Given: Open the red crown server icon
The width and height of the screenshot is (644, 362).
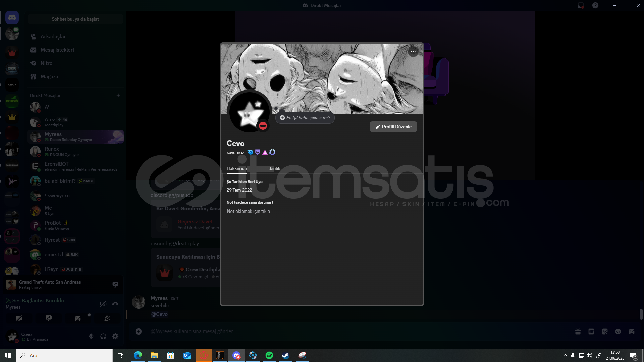Looking at the screenshot, I should pos(12,52).
